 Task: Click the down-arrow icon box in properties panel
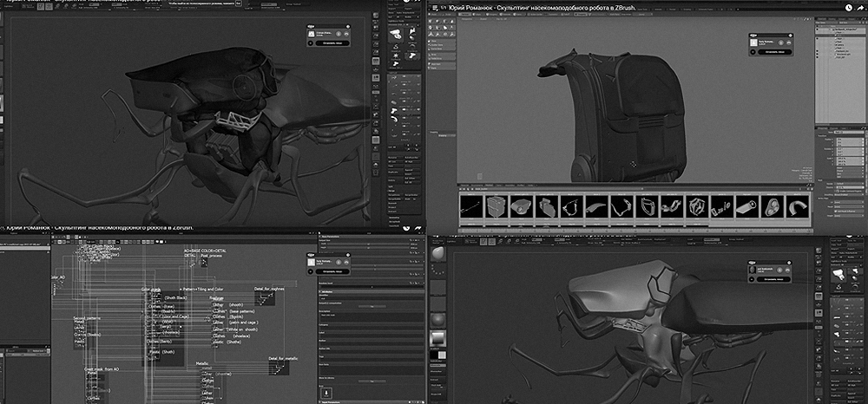point(326,393)
